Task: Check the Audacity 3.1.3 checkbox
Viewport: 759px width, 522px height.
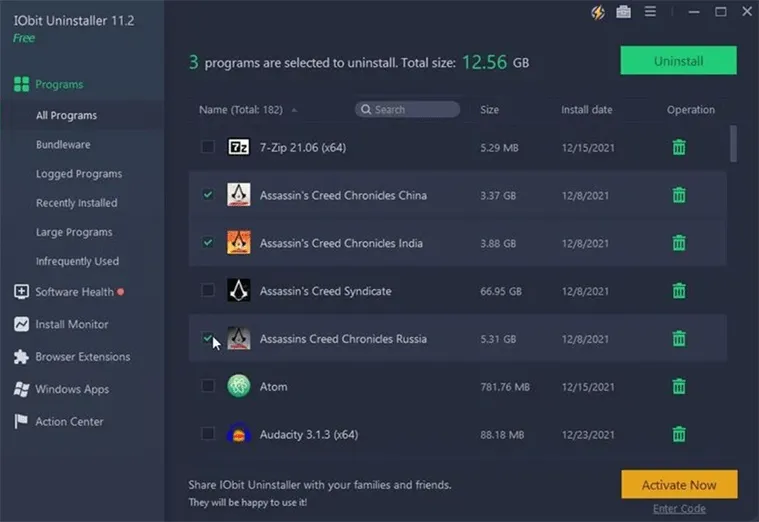Action: (208, 433)
